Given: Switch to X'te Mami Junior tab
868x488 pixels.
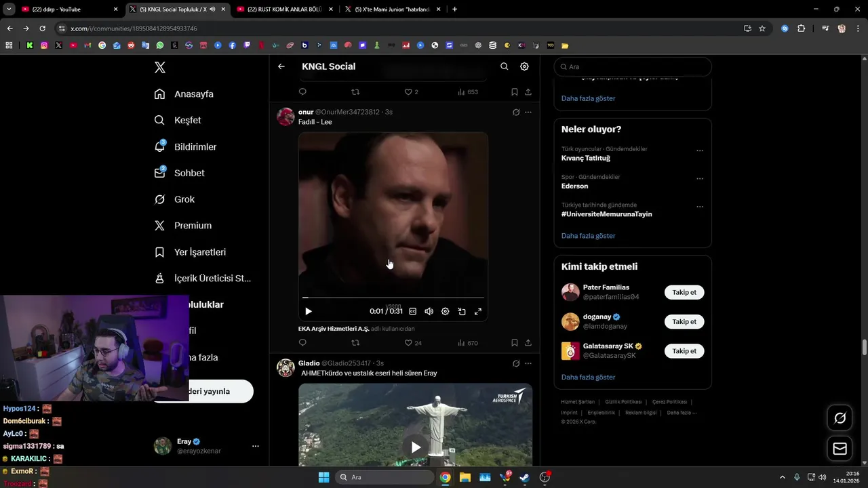Looking at the screenshot, I should pyautogui.click(x=392, y=9).
